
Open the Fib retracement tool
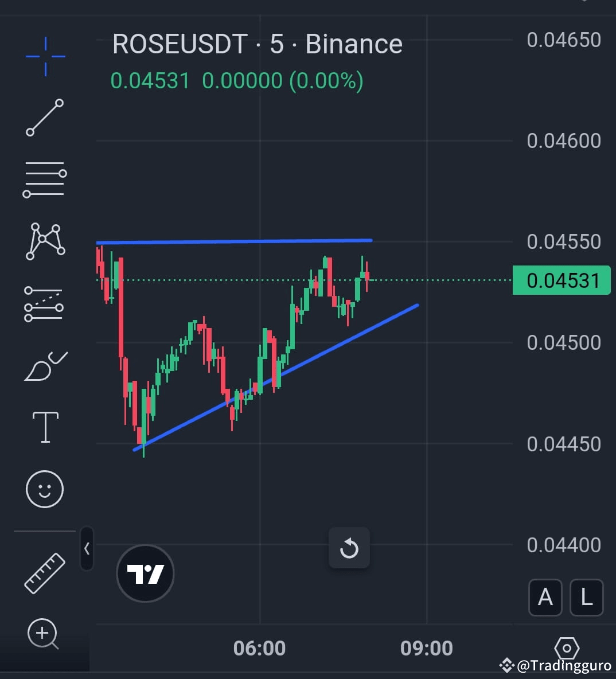click(x=45, y=179)
